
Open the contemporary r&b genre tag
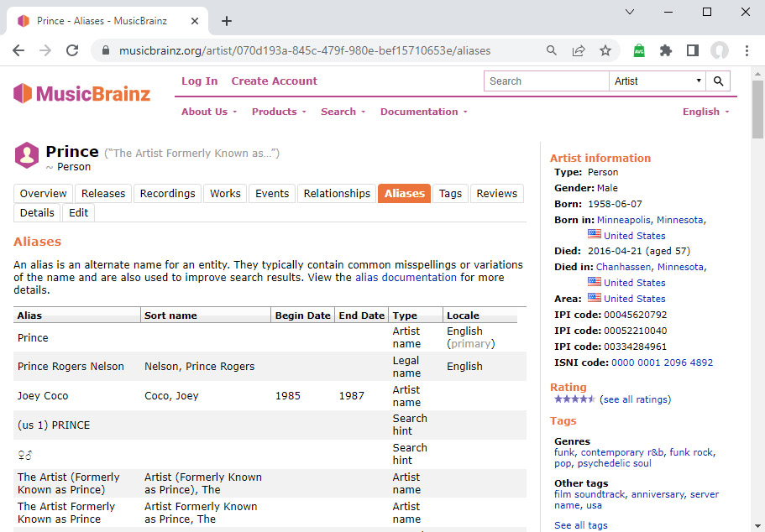click(622, 452)
